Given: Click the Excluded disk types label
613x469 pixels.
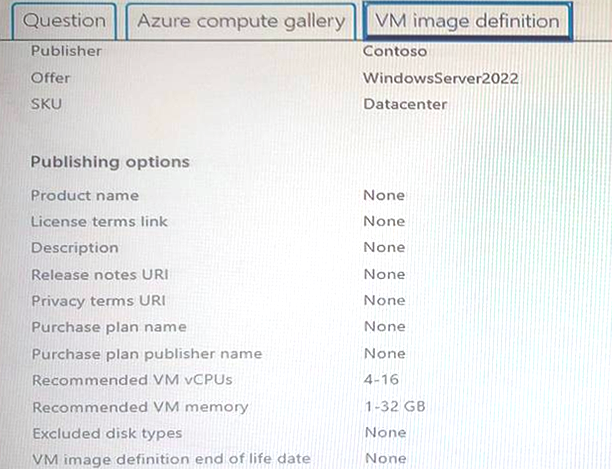Looking at the screenshot, I should tap(108, 433).
